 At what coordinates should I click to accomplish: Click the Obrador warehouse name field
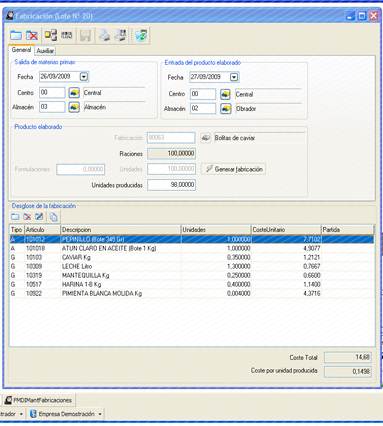(x=268, y=109)
